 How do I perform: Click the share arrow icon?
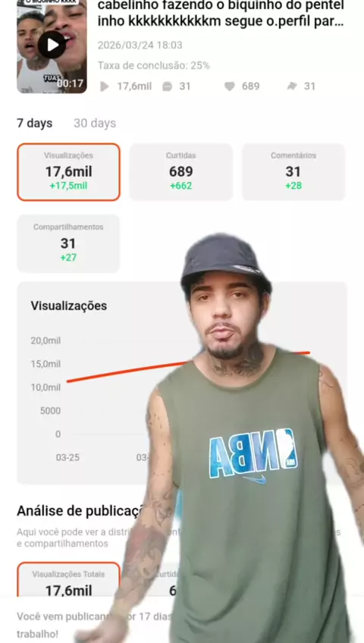[x=292, y=86]
